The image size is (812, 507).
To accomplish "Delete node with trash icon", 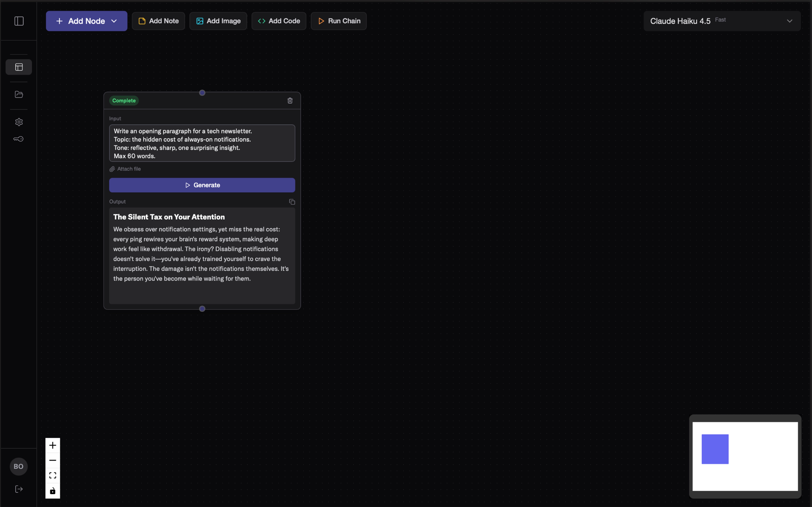I will 290,101.
